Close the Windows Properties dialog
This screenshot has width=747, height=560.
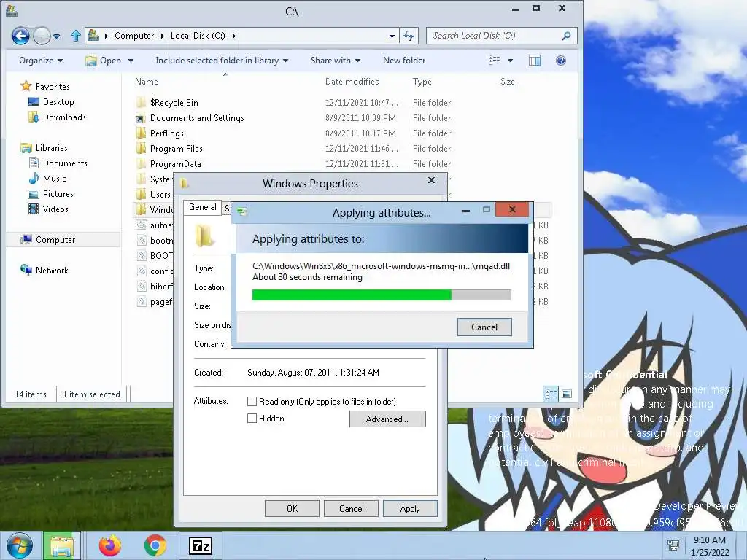[x=432, y=180]
